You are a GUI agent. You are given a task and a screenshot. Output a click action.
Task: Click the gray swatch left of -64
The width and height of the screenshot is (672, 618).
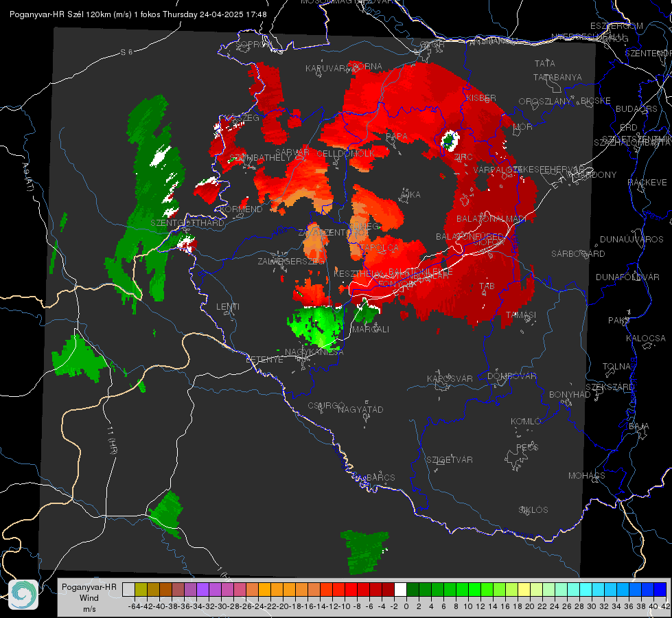128,590
